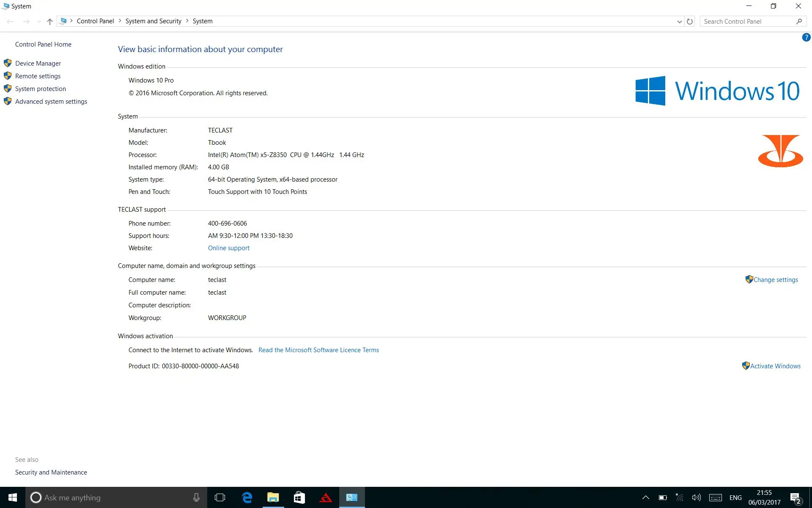
Task: Click the Remote settings shield icon
Action: click(x=8, y=76)
